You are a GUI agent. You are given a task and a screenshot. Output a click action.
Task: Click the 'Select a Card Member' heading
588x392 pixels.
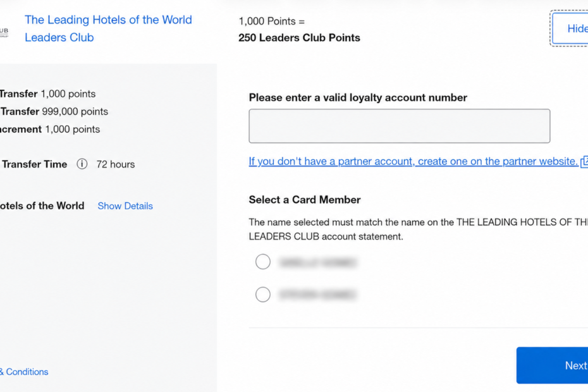(x=305, y=200)
